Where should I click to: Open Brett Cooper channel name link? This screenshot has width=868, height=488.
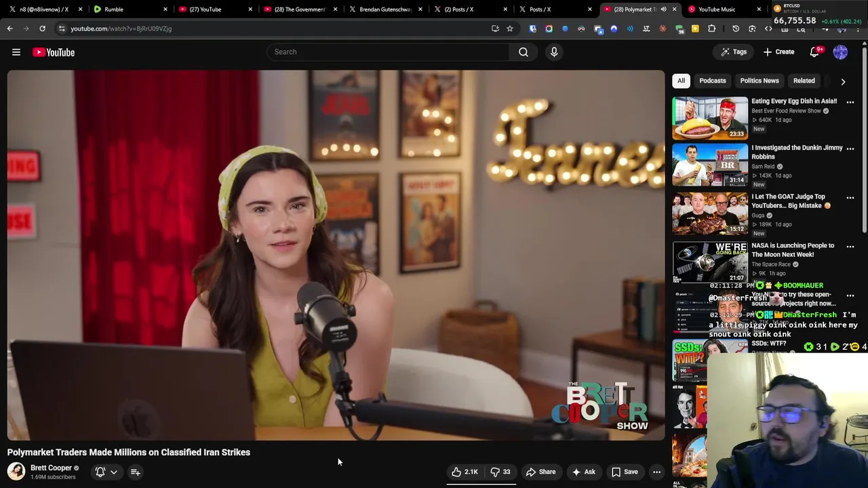pos(51,468)
